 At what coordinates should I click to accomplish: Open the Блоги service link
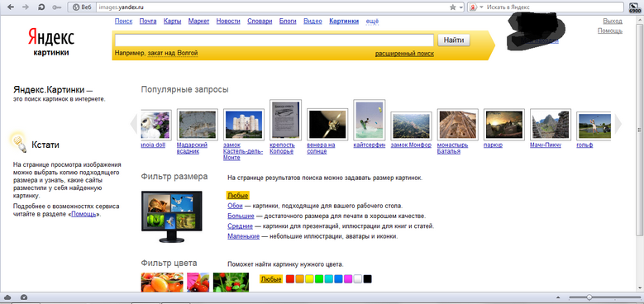tap(288, 21)
